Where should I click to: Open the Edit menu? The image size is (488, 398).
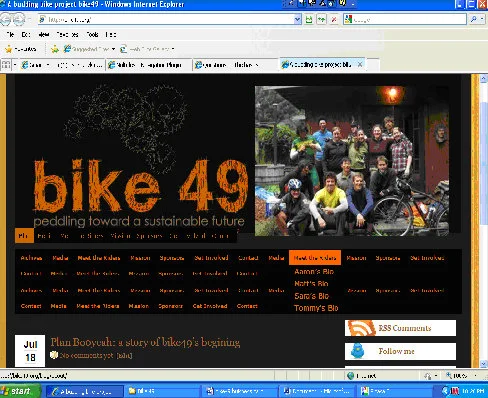26,34
